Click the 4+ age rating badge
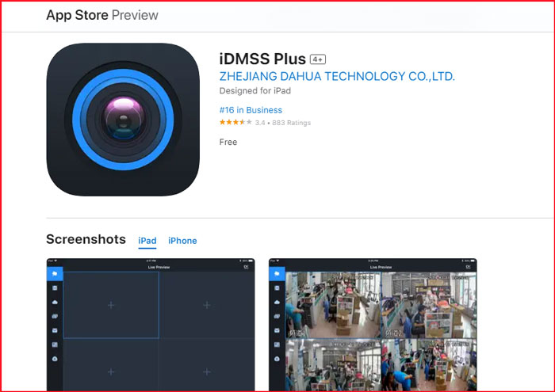Image resolution: width=555 pixels, height=392 pixels. pos(318,59)
